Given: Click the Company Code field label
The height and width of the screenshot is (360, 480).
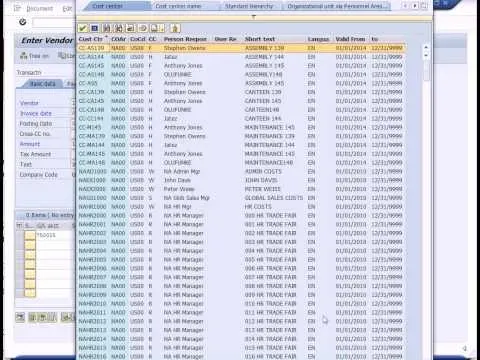Looking at the screenshot, I should 38,175.
